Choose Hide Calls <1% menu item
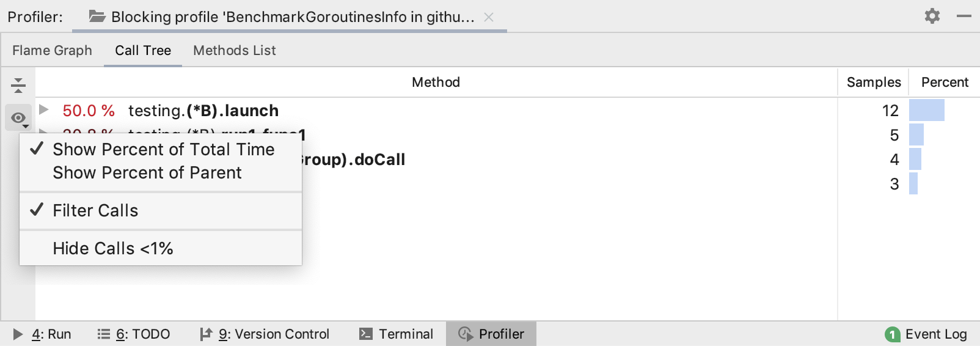Image resolution: width=980 pixels, height=346 pixels. click(x=112, y=248)
